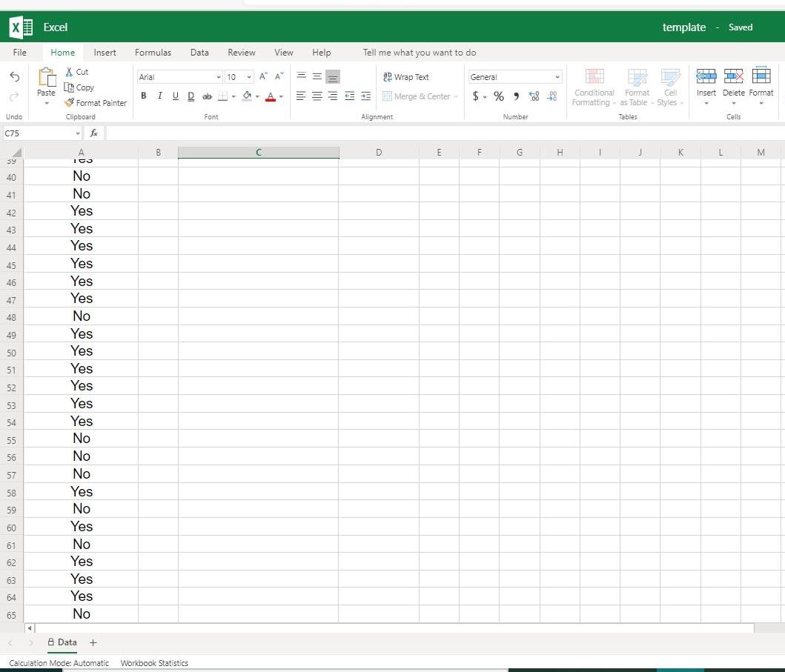Apply red font color

[x=271, y=96]
